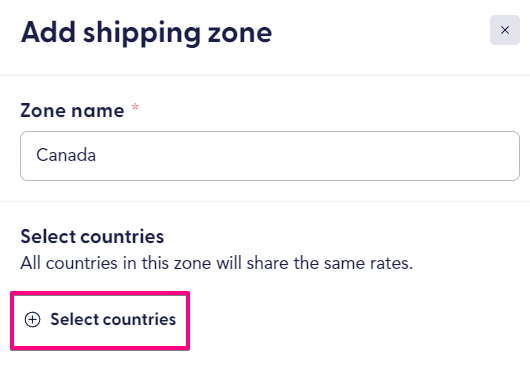Focus the Zone name input field
Viewport: 530px width, 366px height.
(x=270, y=156)
